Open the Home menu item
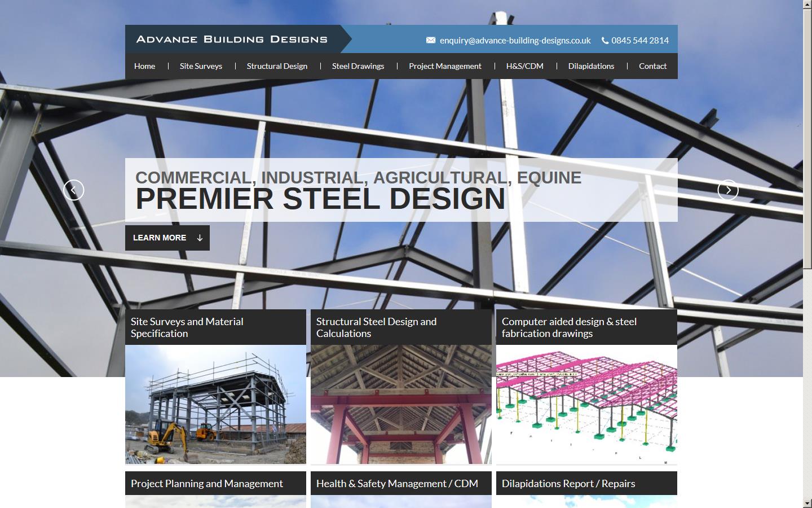Image resolution: width=812 pixels, height=508 pixels. pyautogui.click(x=144, y=66)
